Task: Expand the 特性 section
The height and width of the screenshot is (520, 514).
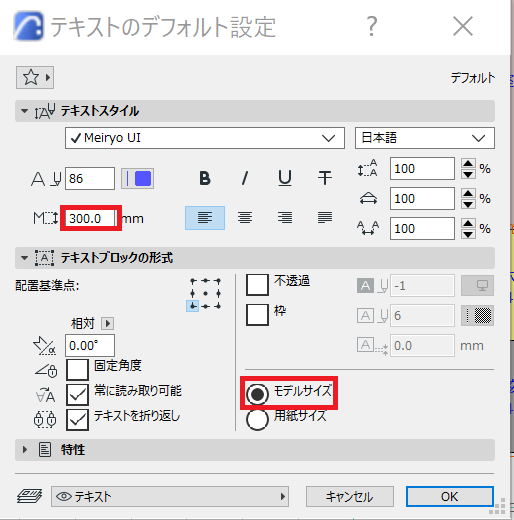Action: 24,450
